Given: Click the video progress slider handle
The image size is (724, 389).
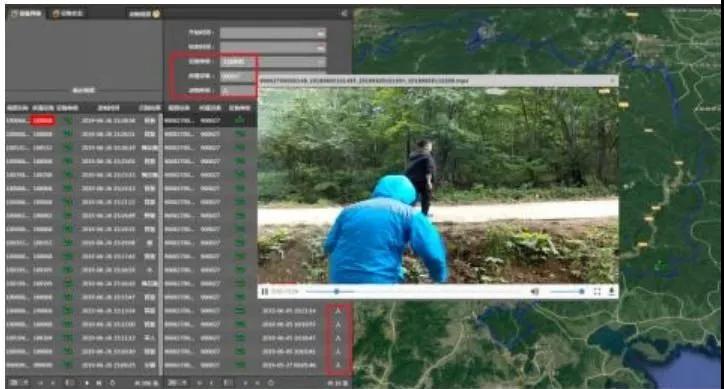Looking at the screenshot, I should pos(337,292).
